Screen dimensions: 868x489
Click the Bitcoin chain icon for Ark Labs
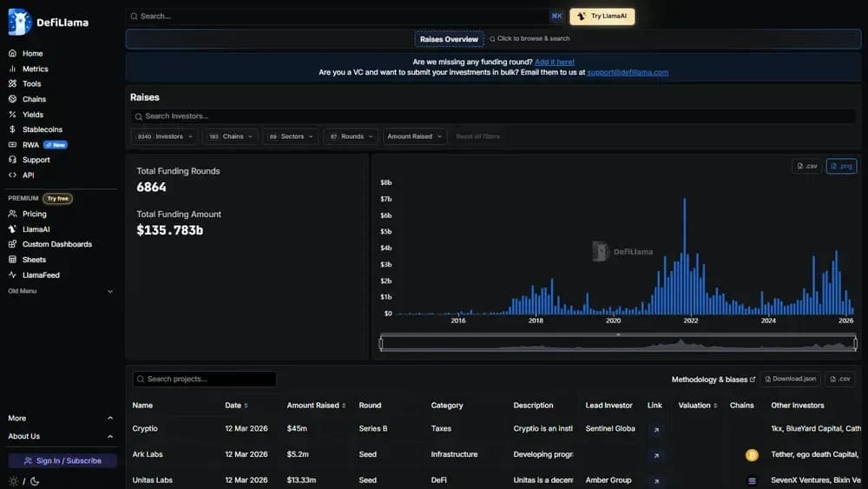752,455
